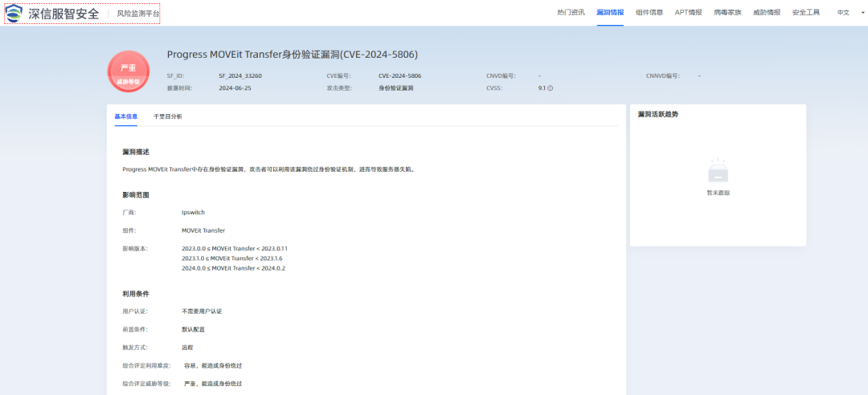Open APT情报 in the top navigation
This screenshot has width=868, height=395.
[x=688, y=13]
